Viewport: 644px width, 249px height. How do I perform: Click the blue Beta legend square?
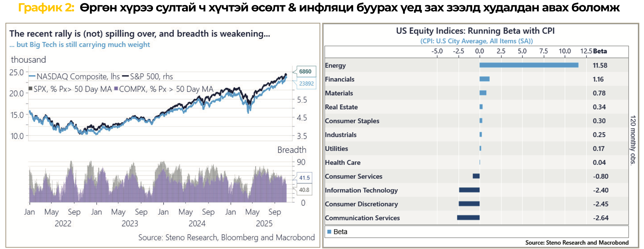coord(329,232)
